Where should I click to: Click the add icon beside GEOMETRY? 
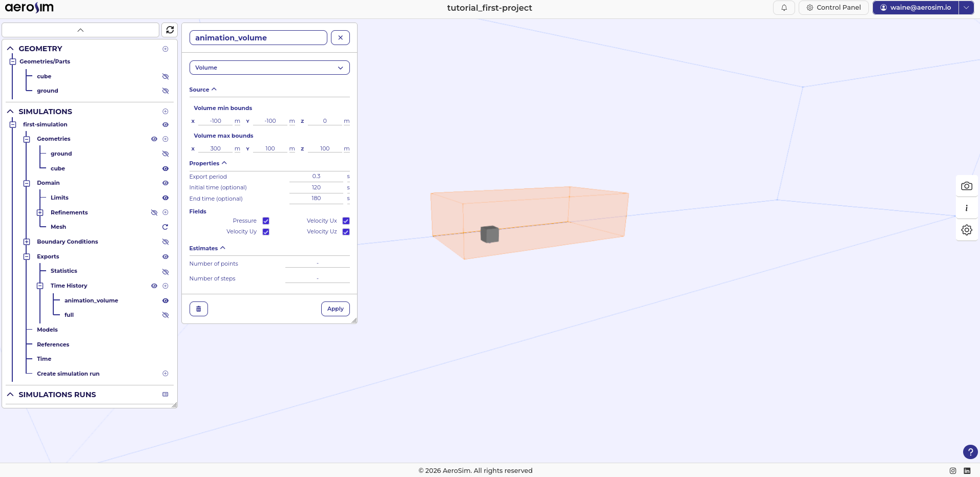165,49
